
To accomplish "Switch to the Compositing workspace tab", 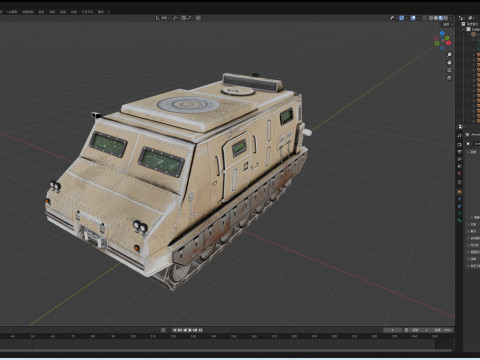I will [74, 12].
